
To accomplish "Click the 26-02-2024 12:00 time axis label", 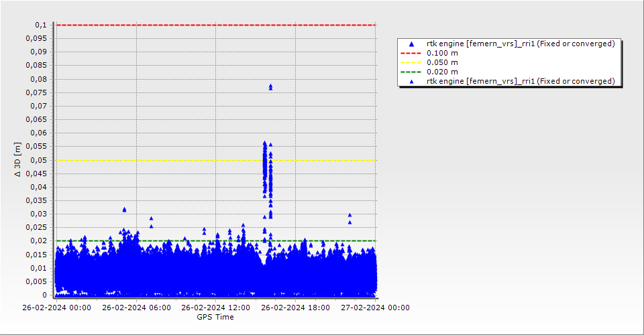I will pos(215,308).
